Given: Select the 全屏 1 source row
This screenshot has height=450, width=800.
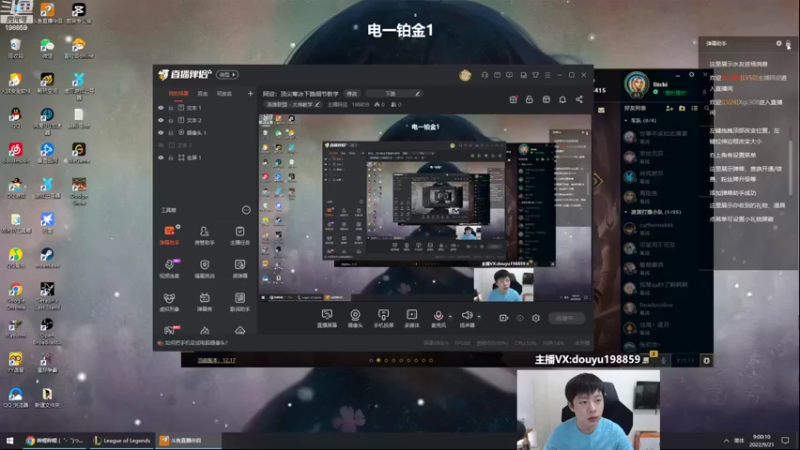Looking at the screenshot, I should 204,158.
